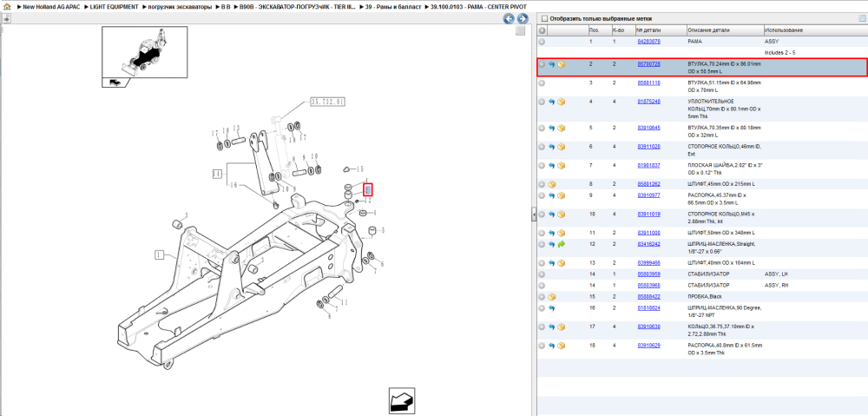Click the arrow-panel icon below the home icon
The image size is (868, 416).
tap(6, 18)
